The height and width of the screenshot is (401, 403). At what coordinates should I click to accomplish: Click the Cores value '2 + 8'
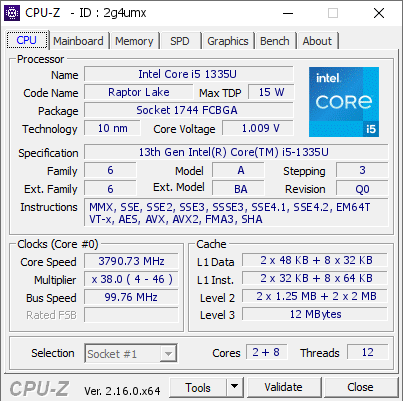(x=266, y=352)
